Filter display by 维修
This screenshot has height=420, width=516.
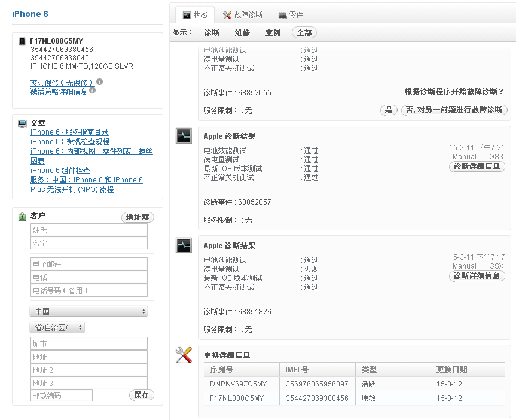[x=242, y=33]
